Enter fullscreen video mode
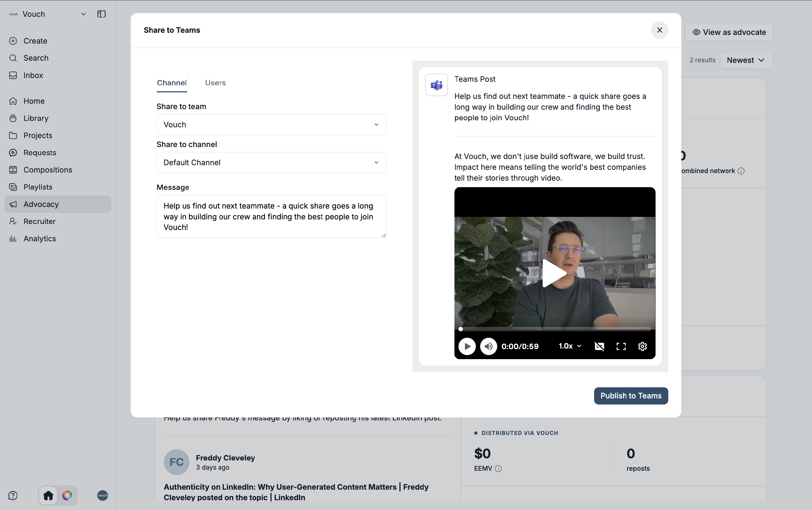The image size is (812, 510). coord(621,346)
